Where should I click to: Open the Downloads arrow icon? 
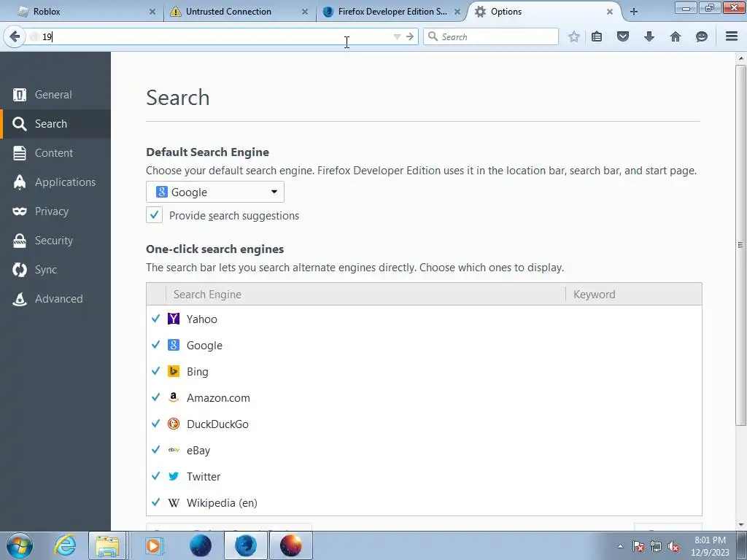649,36
